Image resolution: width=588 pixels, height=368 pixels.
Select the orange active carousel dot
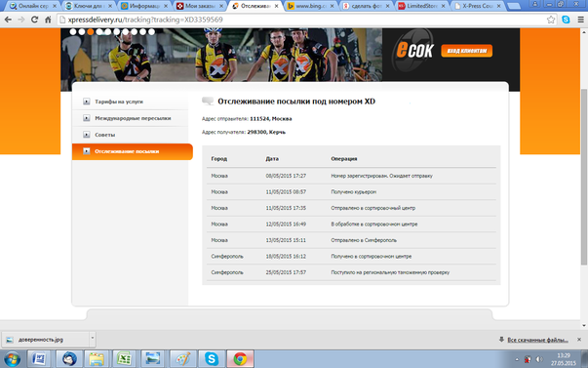click(x=91, y=32)
